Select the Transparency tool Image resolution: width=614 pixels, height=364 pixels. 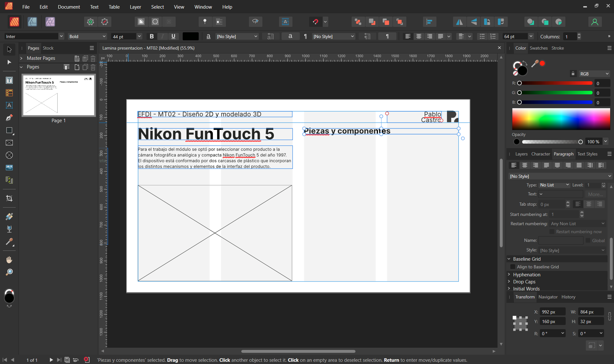coord(9,229)
